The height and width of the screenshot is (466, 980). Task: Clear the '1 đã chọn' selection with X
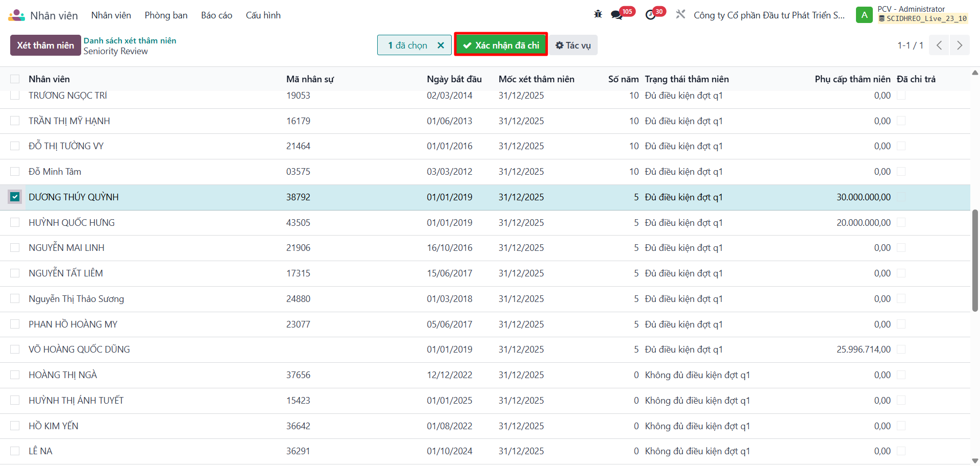440,45
